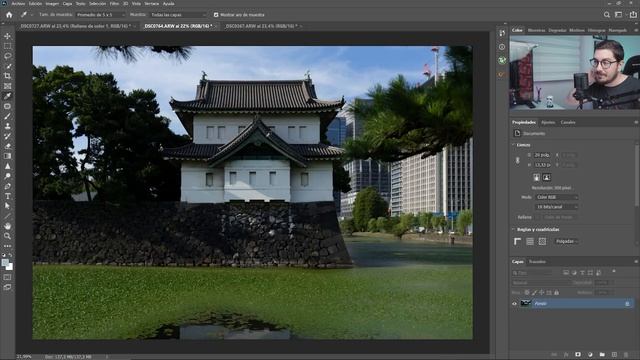Open the 16 bits/canal dropdown
Viewport: 640px width, 360px height.
(556, 207)
